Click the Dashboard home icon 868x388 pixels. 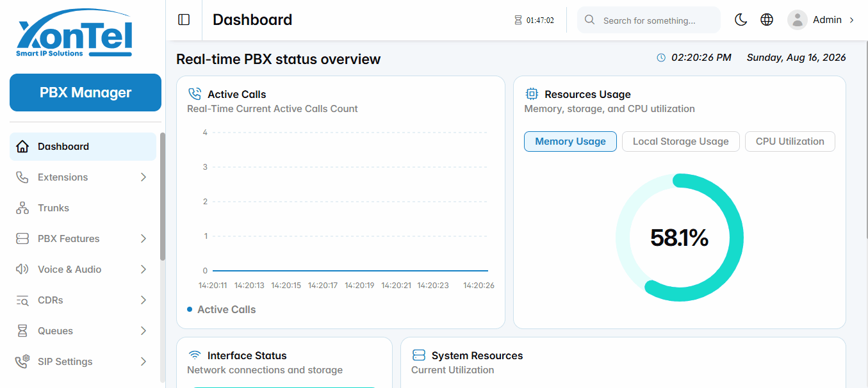pos(22,147)
